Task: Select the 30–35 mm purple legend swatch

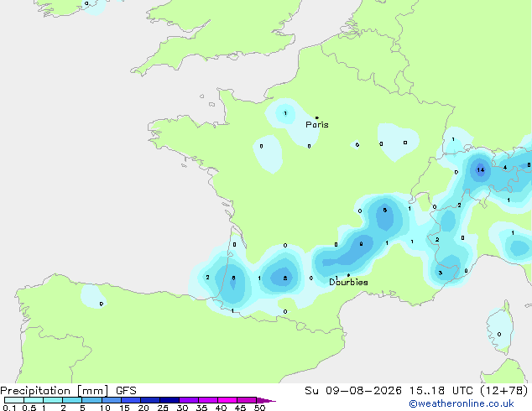Action: [189, 400]
